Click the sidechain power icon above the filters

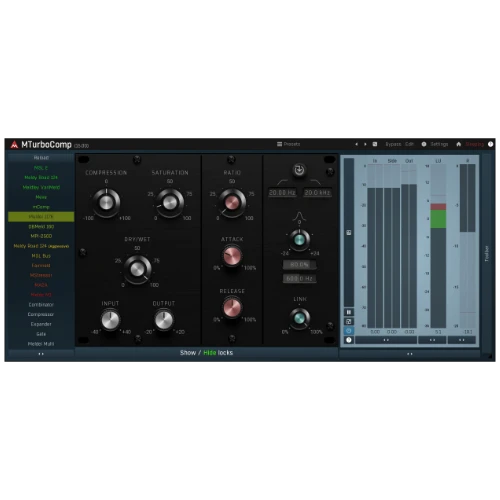[x=299, y=170]
